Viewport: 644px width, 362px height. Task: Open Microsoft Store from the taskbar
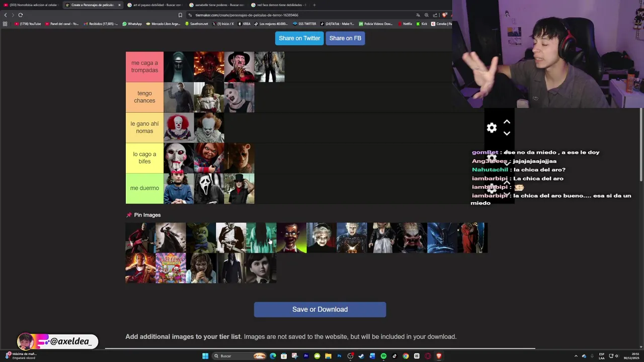pyautogui.click(x=284, y=356)
